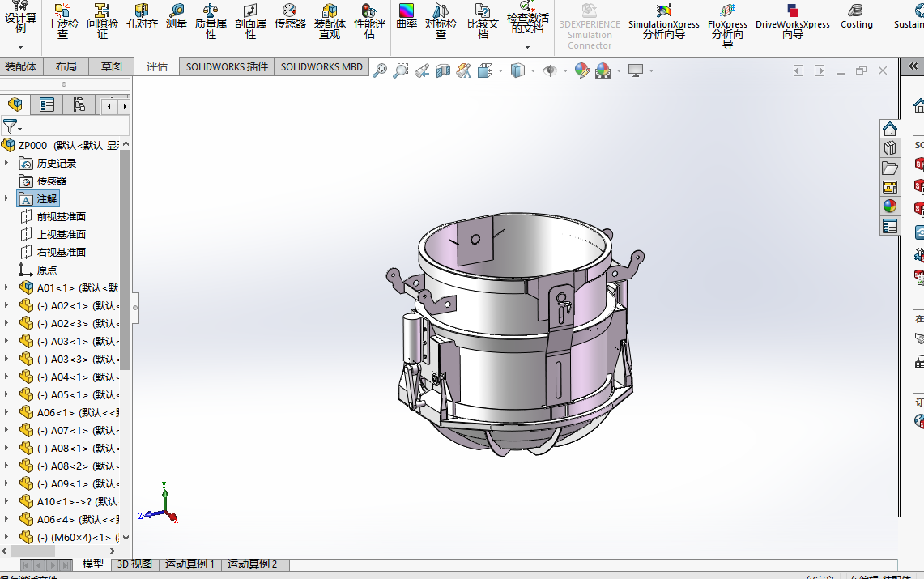Open Hide/Show Items eye dropdown

tap(565, 70)
